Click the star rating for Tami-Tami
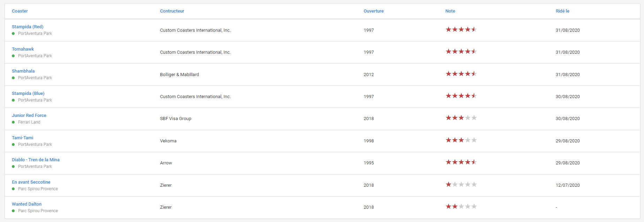644x222 pixels. pos(461,140)
